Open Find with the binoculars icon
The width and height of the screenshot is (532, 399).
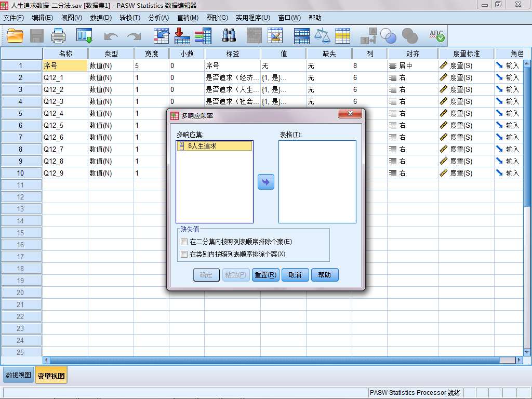(x=229, y=35)
